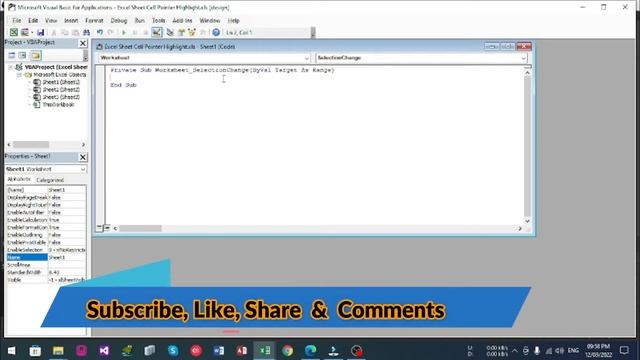Open Object Browser from the toolbar icon
The height and width of the screenshot is (360, 640).
click(x=192, y=32)
